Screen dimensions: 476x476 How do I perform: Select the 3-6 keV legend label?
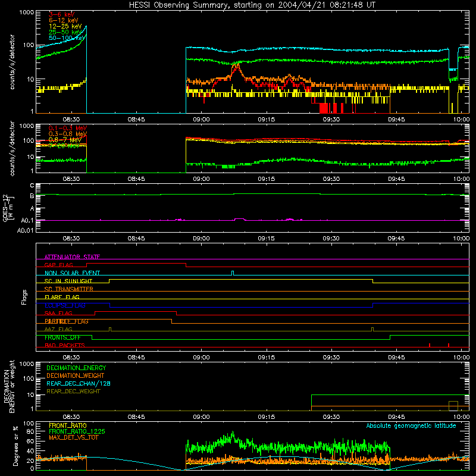[61, 14]
